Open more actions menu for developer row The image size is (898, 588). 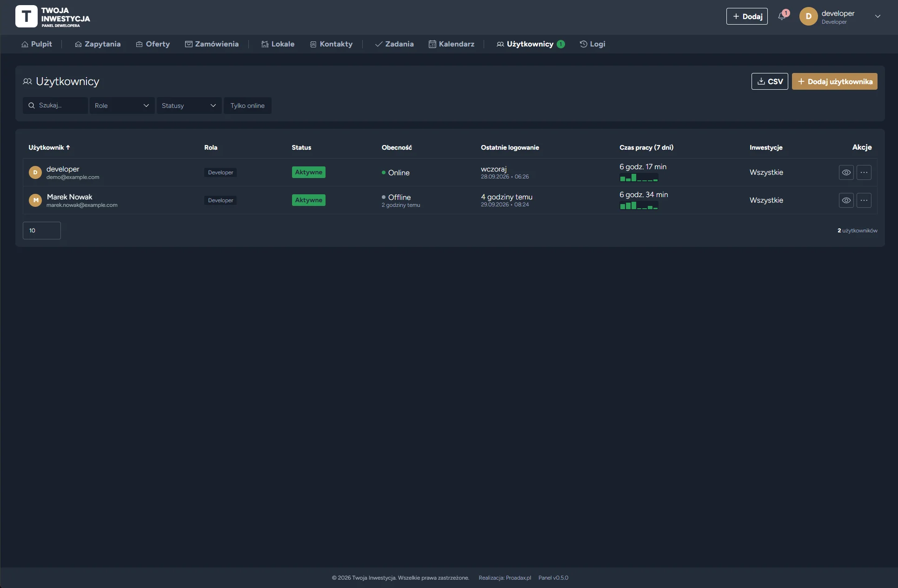pyautogui.click(x=864, y=172)
